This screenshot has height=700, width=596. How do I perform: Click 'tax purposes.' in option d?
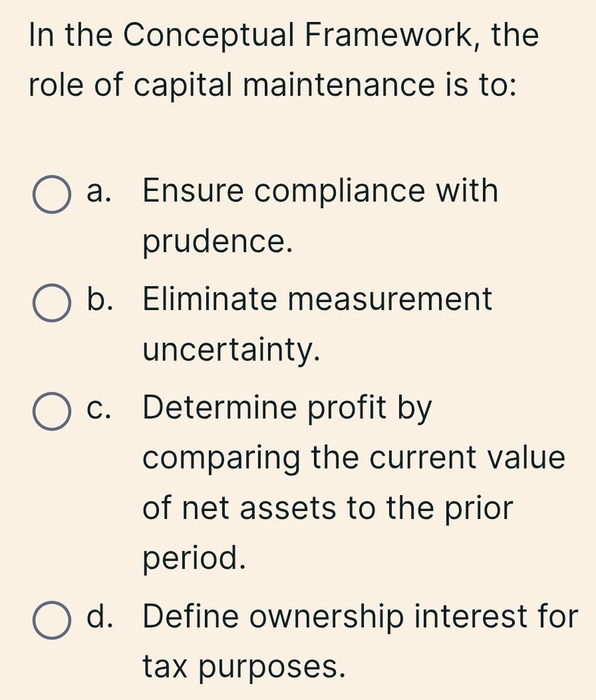pyautogui.click(x=245, y=667)
